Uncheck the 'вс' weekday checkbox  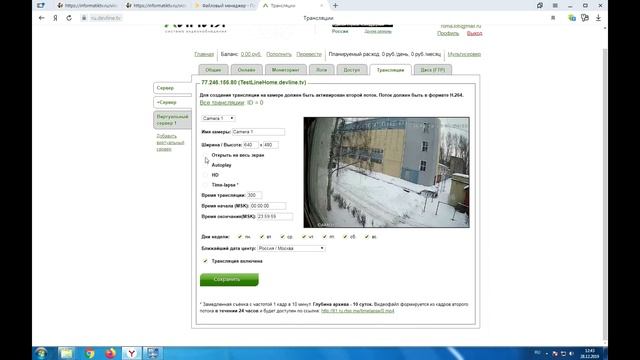(x=367, y=237)
